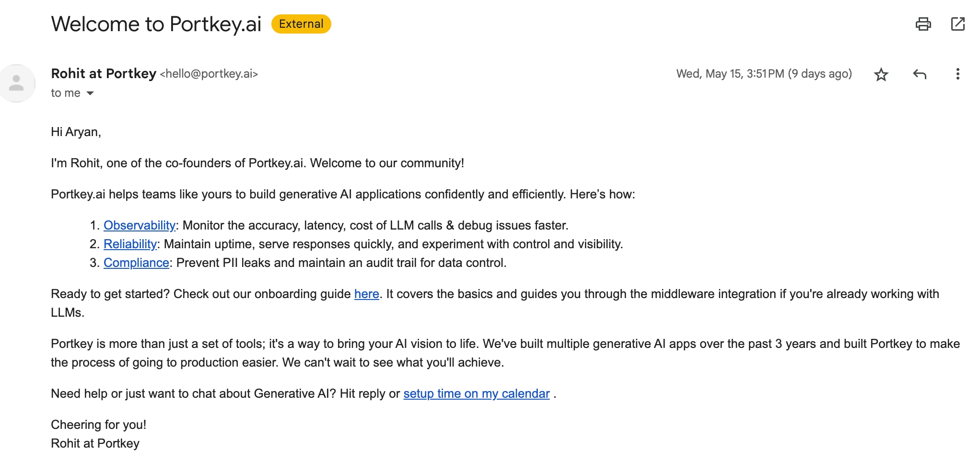Open the onboarding guide "here" link
Image resolution: width=980 pixels, height=461 pixels.
pos(366,294)
